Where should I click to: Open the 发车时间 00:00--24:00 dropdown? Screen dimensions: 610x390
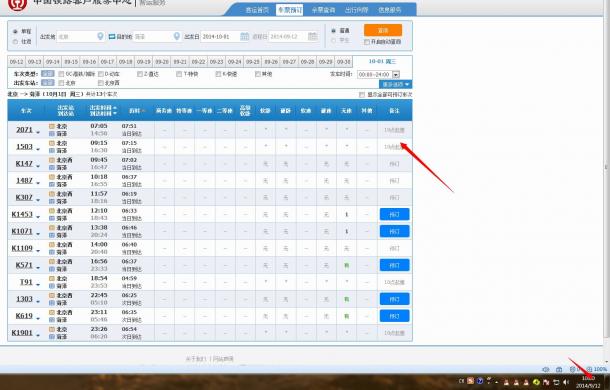tap(378, 74)
